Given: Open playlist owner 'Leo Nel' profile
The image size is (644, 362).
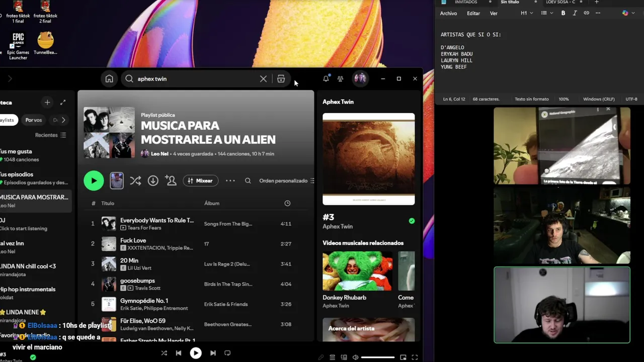Looking at the screenshot, I should point(159,154).
